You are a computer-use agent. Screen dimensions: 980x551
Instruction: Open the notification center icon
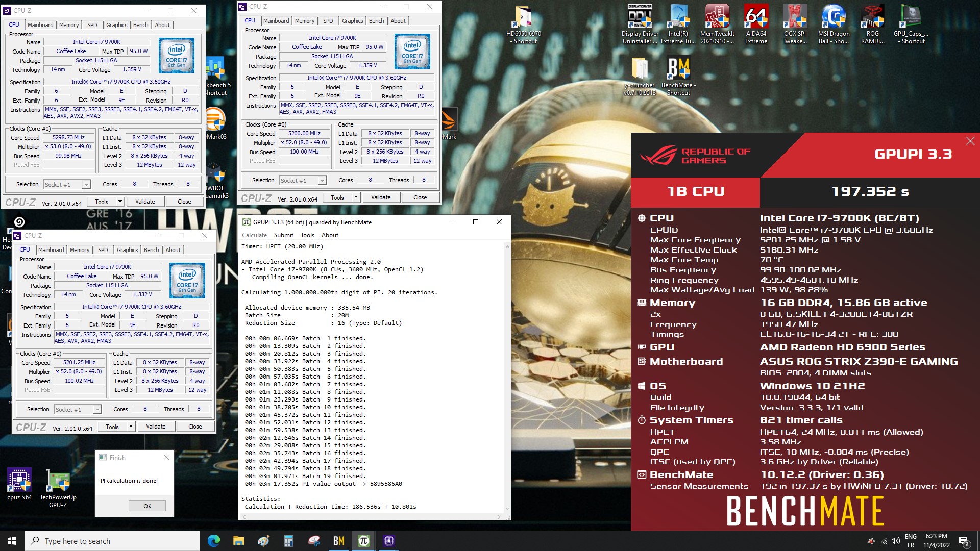click(964, 541)
